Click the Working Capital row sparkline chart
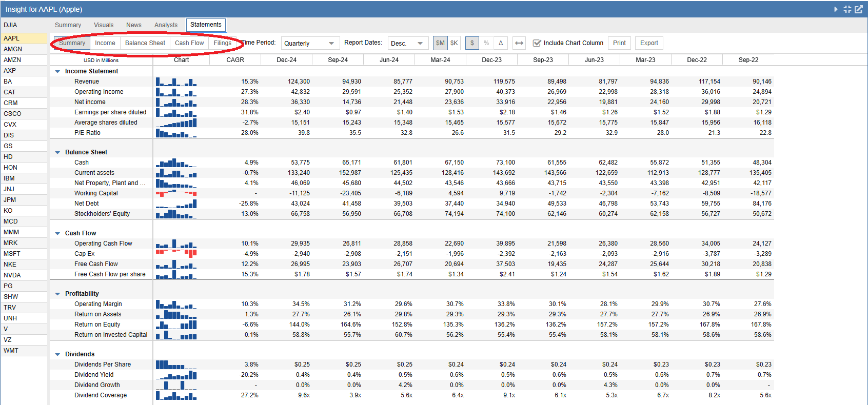Viewport: 868px width, 405px height. point(176,193)
